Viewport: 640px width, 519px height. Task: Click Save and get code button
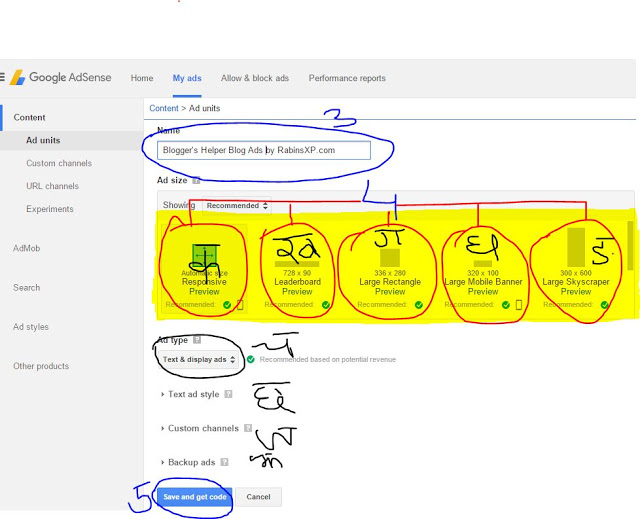195,497
